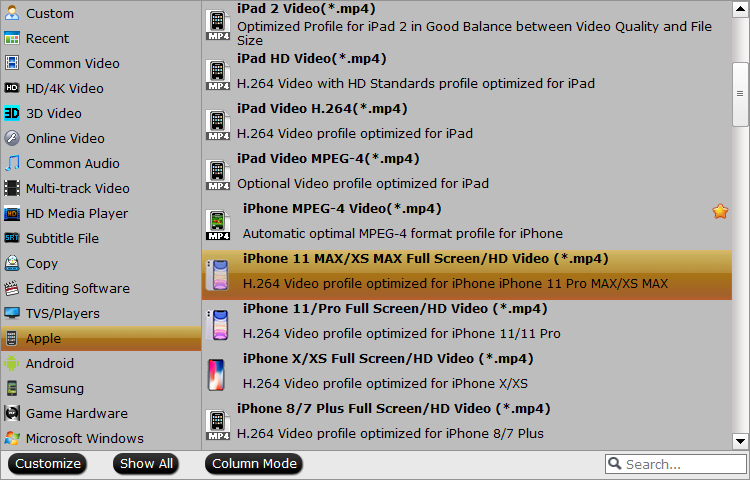Click the 3D Video category icon

[x=12, y=114]
